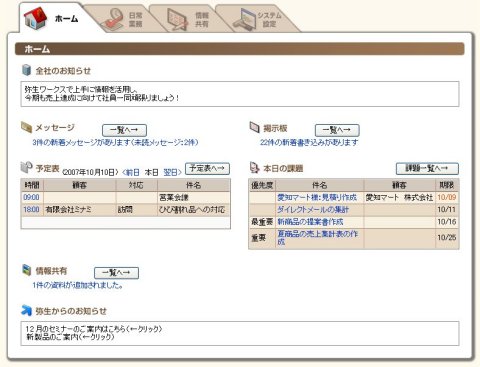Click the 予定表 schedule icon
480x367 pixels.
pos(27,167)
